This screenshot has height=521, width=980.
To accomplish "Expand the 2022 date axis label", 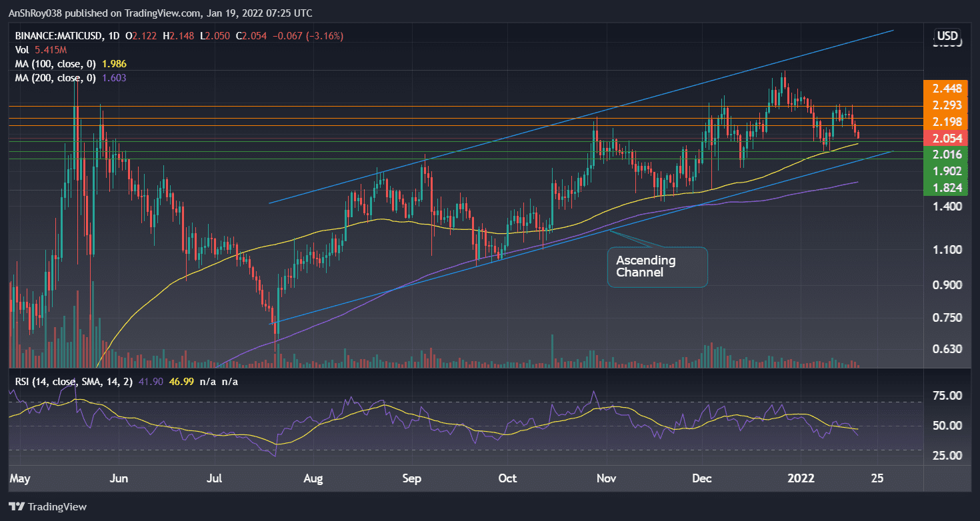I will (801, 478).
